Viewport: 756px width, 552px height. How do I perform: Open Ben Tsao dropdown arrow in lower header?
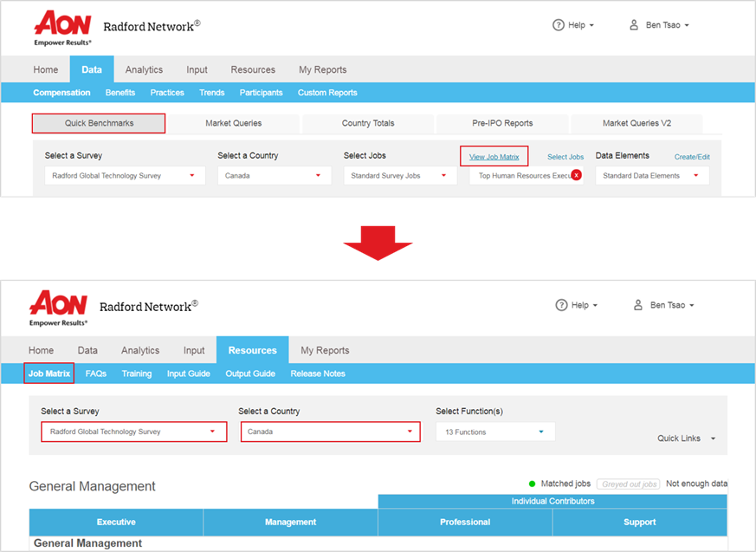[691, 305]
